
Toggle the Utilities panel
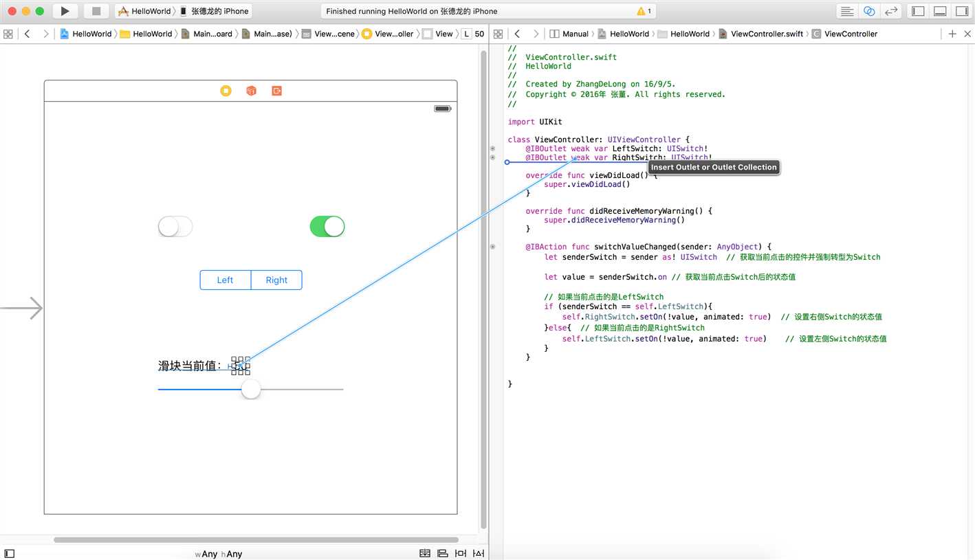tap(961, 11)
